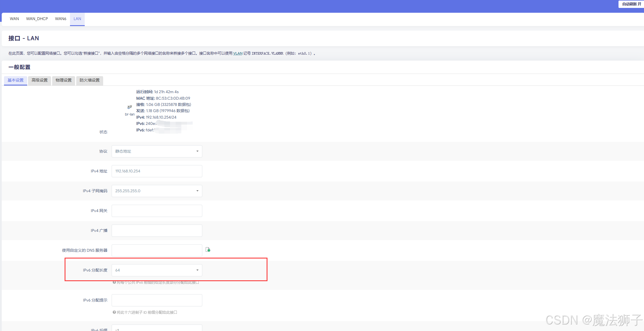Switch to the WAN interface tab
Image resolution: width=644 pixels, height=331 pixels.
[14, 19]
